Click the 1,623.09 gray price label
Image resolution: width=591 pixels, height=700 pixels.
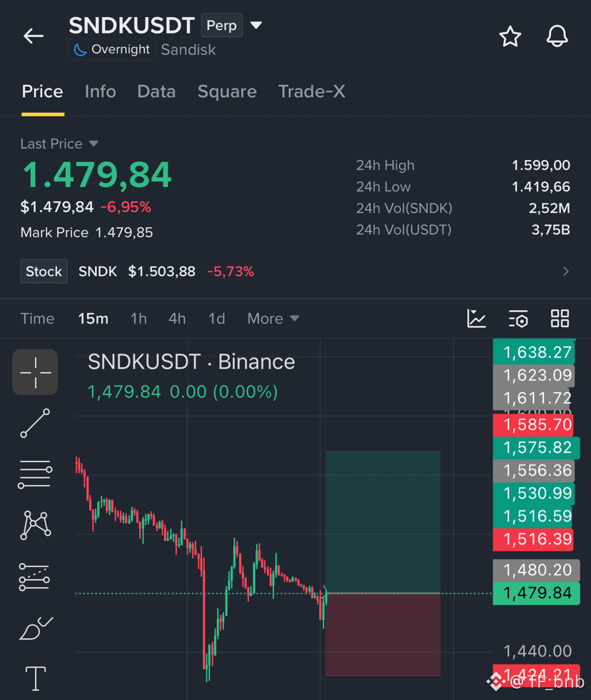(x=534, y=376)
